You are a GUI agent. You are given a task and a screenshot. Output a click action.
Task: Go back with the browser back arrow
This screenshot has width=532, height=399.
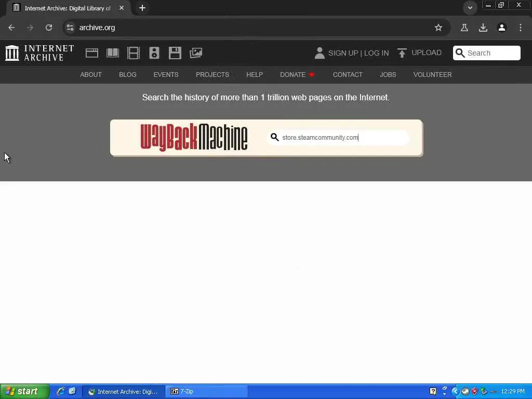[11, 28]
